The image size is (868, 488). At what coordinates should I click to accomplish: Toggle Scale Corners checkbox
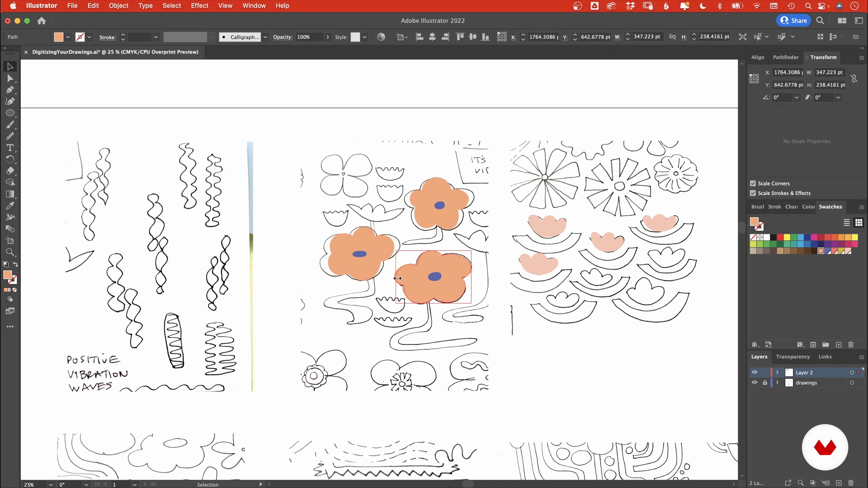[753, 183]
